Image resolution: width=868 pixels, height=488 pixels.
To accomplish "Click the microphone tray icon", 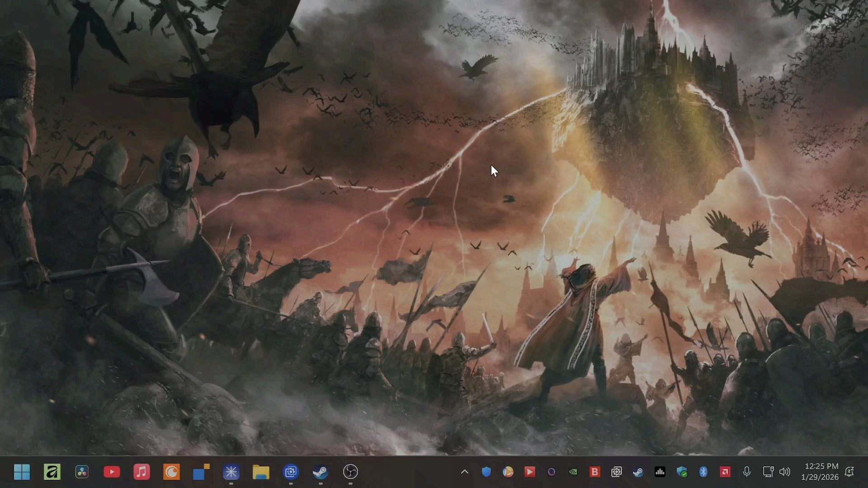I will point(746,472).
